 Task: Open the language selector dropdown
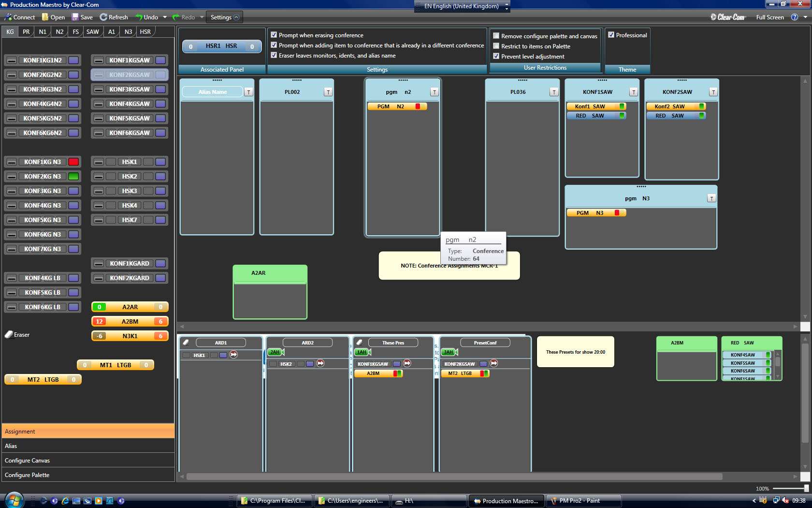click(507, 6)
